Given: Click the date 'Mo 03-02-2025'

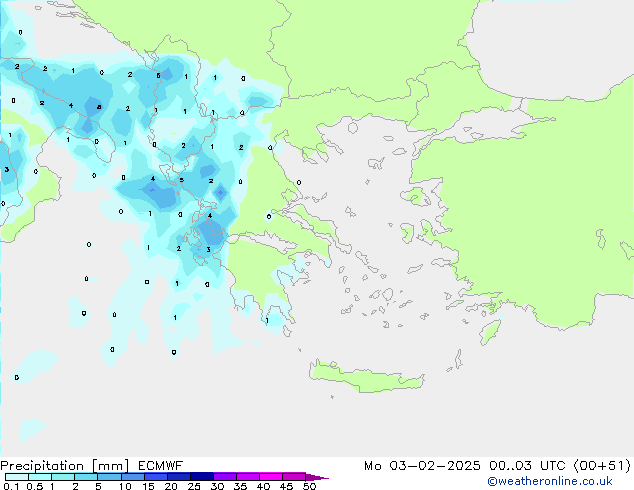Looking at the screenshot, I should 422,466.
